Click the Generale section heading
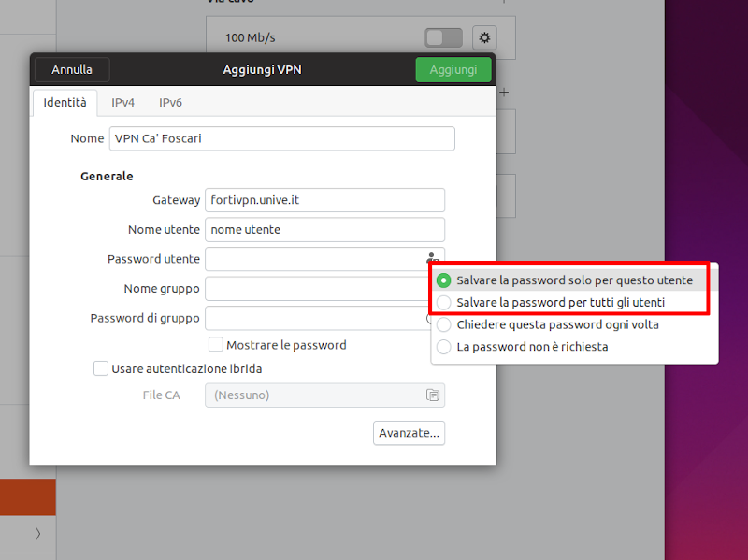 click(x=107, y=176)
